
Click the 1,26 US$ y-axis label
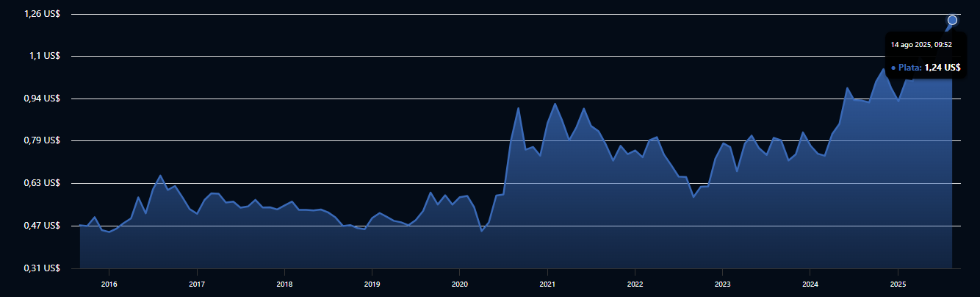pos(42,14)
